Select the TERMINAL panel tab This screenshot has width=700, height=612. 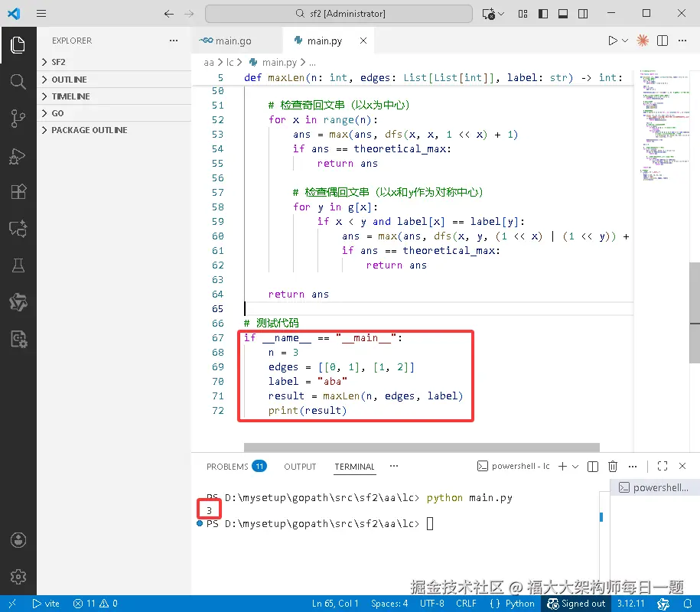(355, 467)
